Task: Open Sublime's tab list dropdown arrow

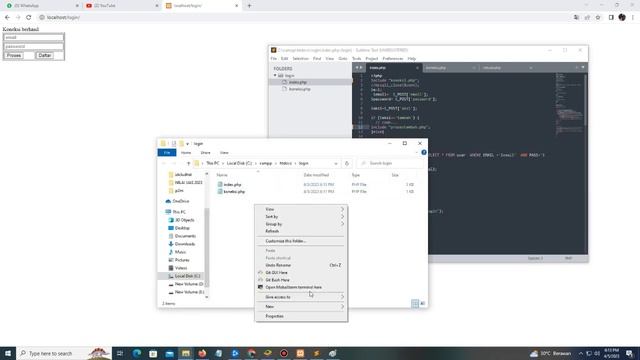Action: [x=583, y=67]
